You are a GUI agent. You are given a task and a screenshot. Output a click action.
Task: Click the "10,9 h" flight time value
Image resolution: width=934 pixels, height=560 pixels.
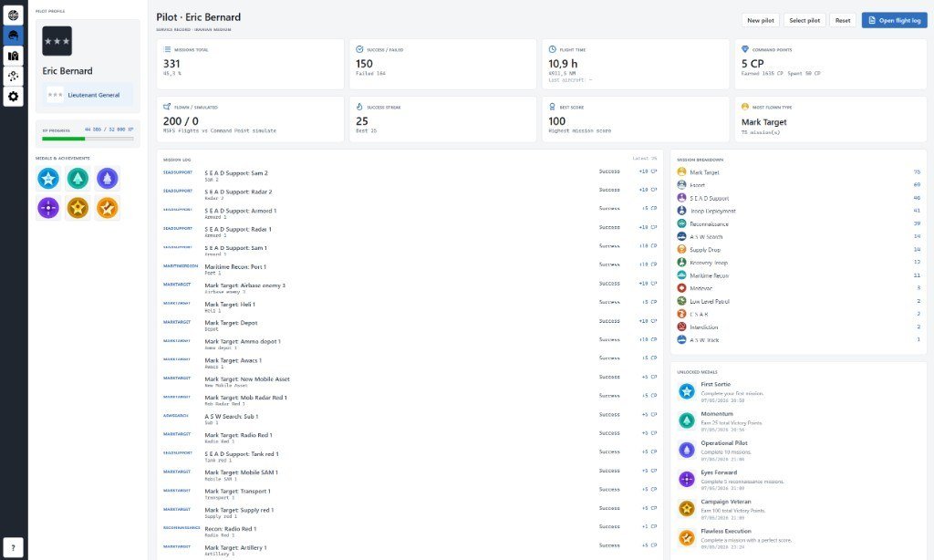[563, 63]
